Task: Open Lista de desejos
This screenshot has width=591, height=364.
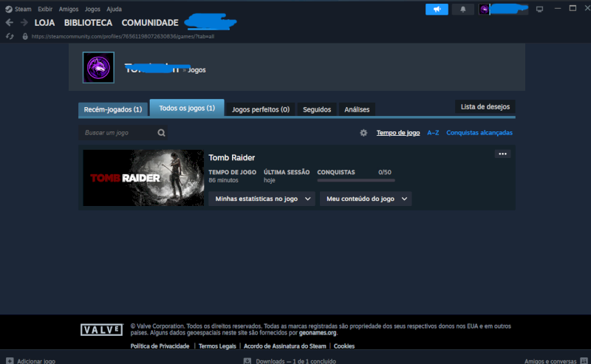Action: click(x=485, y=106)
